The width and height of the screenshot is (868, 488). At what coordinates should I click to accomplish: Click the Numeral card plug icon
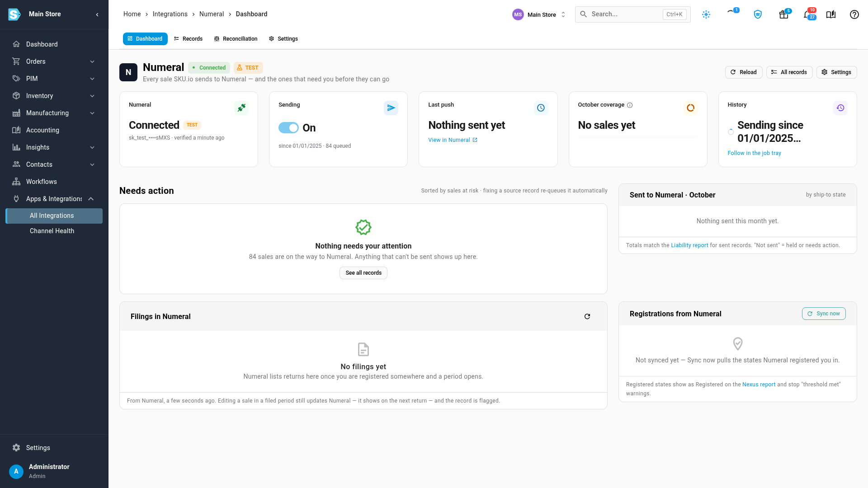[x=241, y=108]
